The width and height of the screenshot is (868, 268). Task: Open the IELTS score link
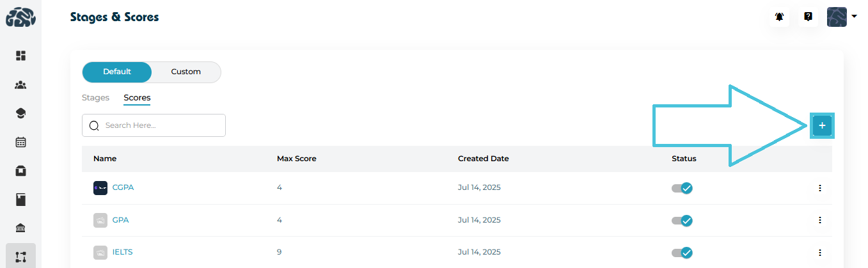point(122,252)
